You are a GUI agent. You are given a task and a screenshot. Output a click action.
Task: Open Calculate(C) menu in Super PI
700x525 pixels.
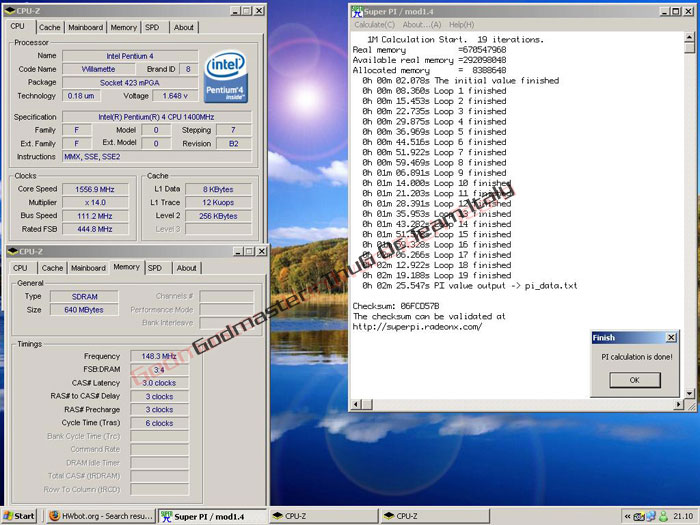pyautogui.click(x=375, y=25)
